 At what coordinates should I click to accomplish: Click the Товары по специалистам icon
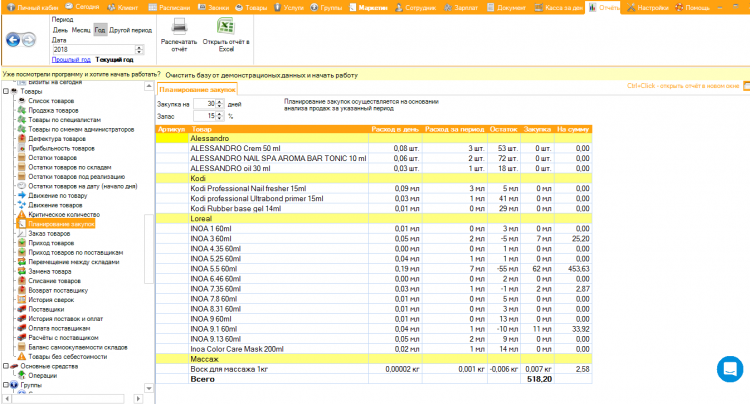click(x=22, y=120)
